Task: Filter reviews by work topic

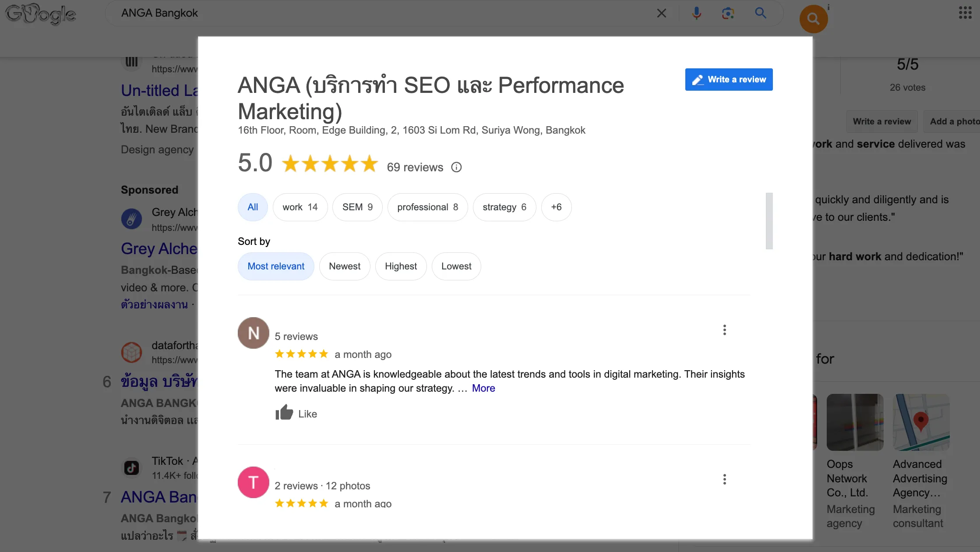Action: (300, 207)
